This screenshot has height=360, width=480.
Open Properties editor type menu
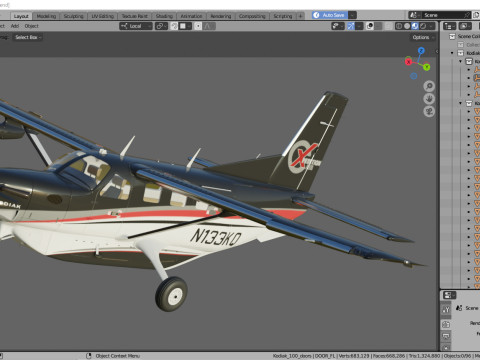pyautogui.click(x=449, y=295)
